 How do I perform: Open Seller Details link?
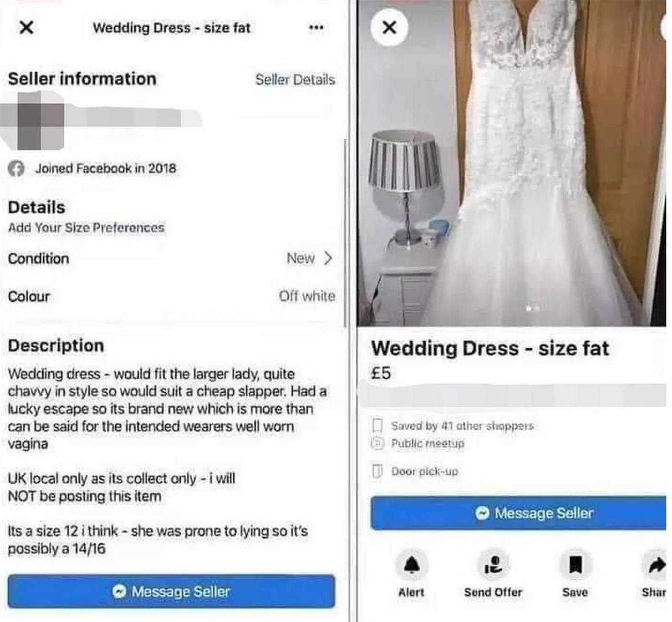click(x=295, y=80)
